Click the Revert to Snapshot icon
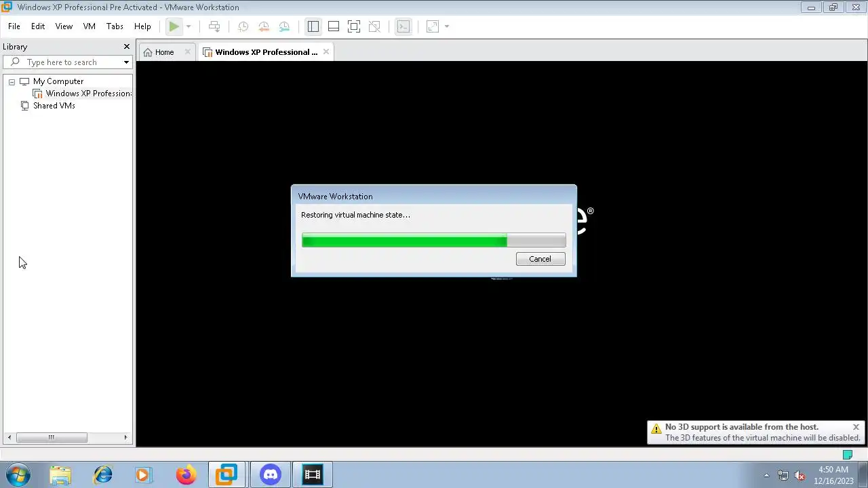This screenshot has width=868, height=488. pyautogui.click(x=264, y=26)
